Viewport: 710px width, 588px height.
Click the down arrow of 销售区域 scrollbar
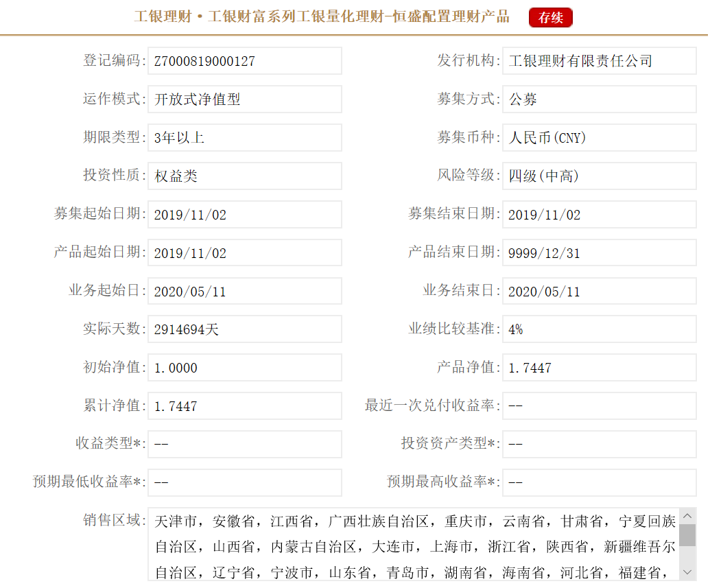pyautogui.click(x=687, y=572)
